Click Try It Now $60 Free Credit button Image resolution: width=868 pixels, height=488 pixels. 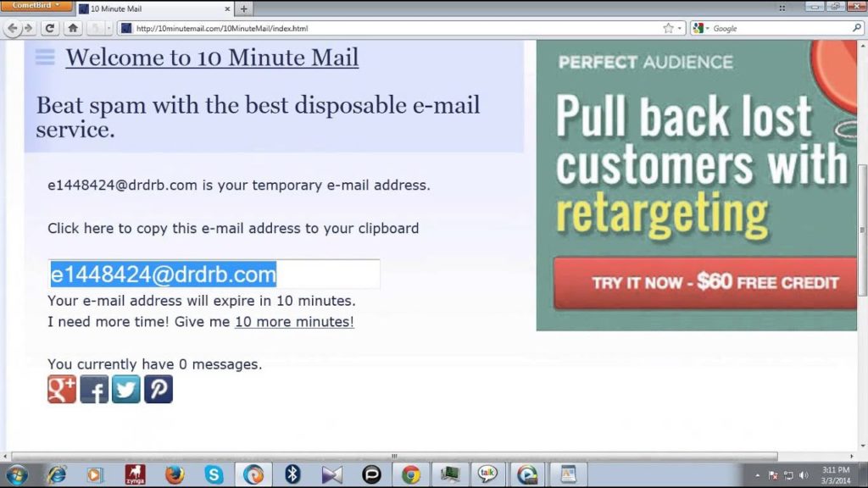click(x=704, y=283)
